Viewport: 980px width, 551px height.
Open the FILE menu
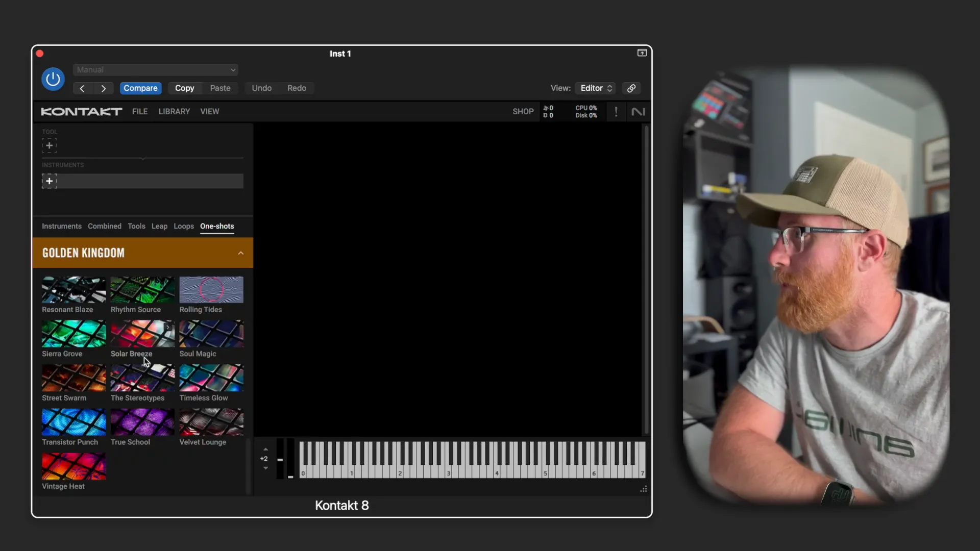(140, 111)
